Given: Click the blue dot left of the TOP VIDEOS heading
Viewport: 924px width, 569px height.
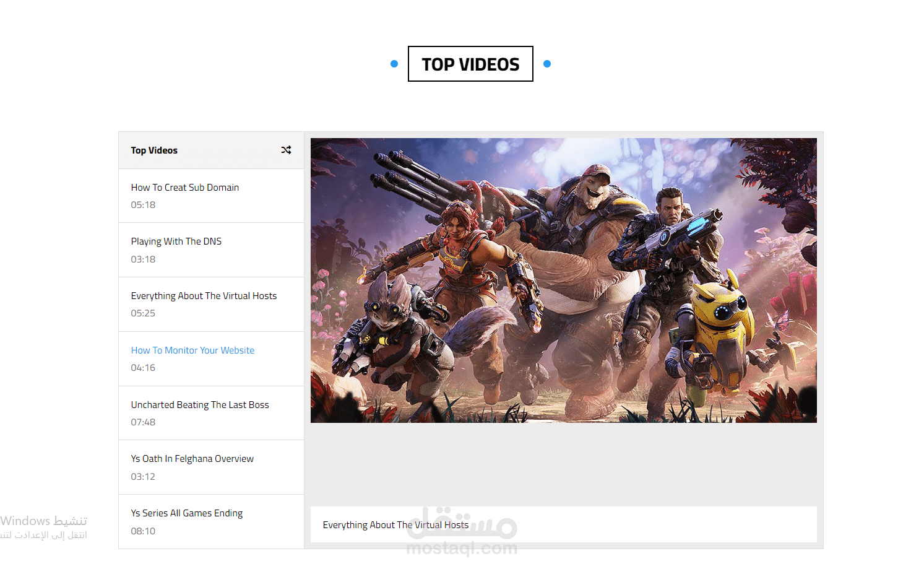Looking at the screenshot, I should click(394, 64).
